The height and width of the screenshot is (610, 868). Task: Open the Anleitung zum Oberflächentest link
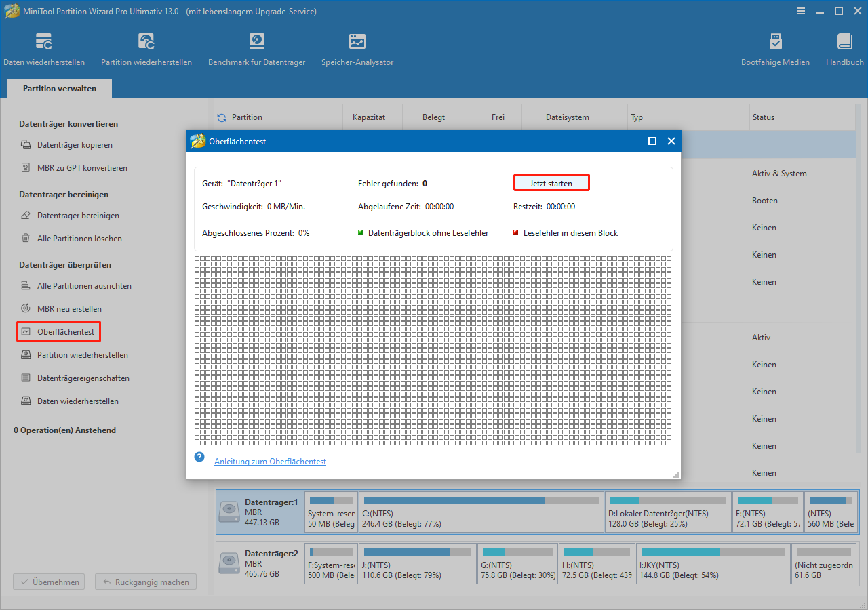[x=270, y=462]
